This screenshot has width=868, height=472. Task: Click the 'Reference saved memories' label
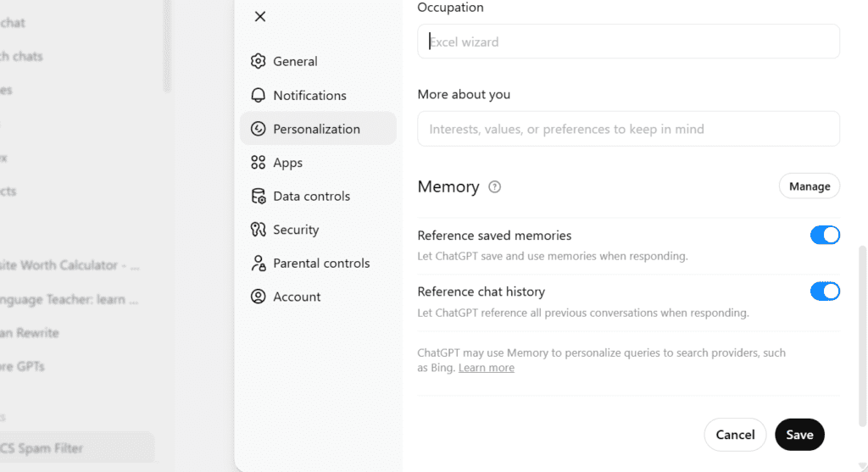pos(494,236)
